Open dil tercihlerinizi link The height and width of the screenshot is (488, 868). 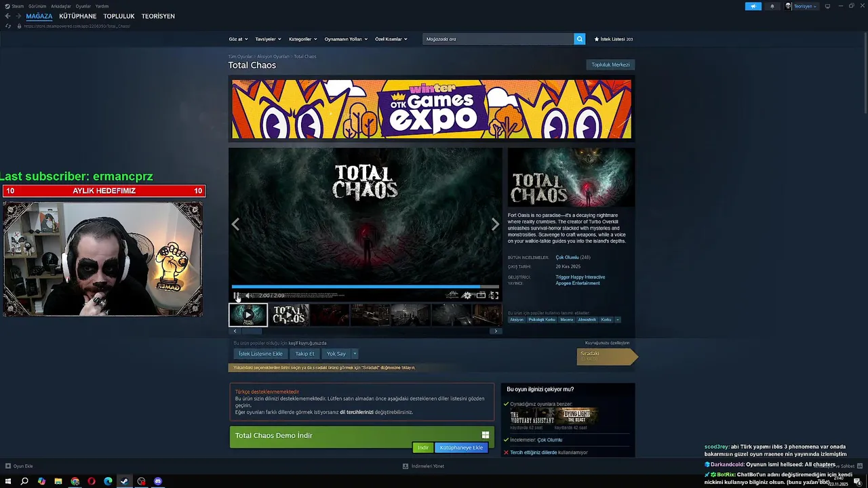coord(357,412)
